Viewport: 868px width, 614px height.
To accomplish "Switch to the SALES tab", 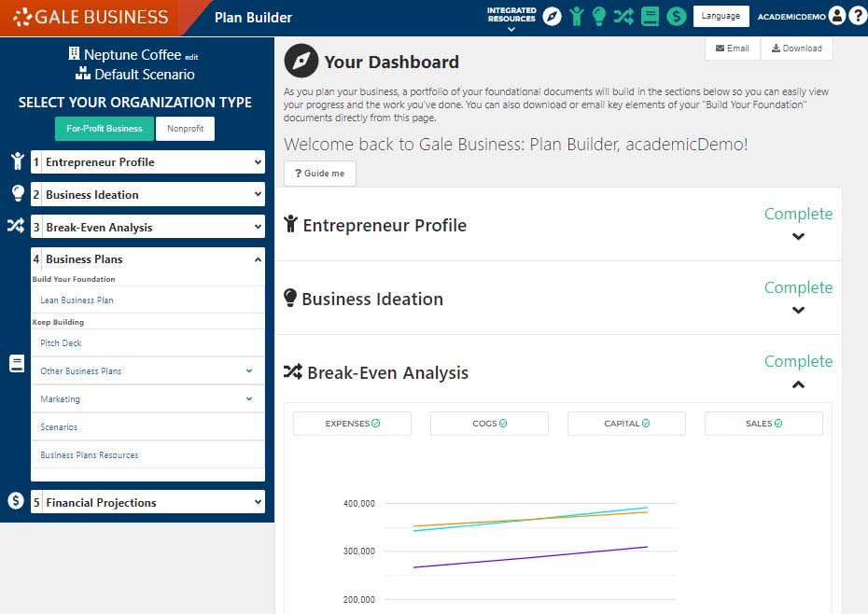I will click(x=763, y=424).
